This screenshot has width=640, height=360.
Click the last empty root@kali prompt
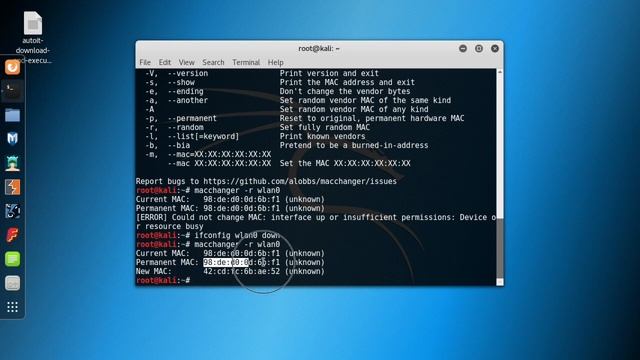pyautogui.click(x=163, y=280)
